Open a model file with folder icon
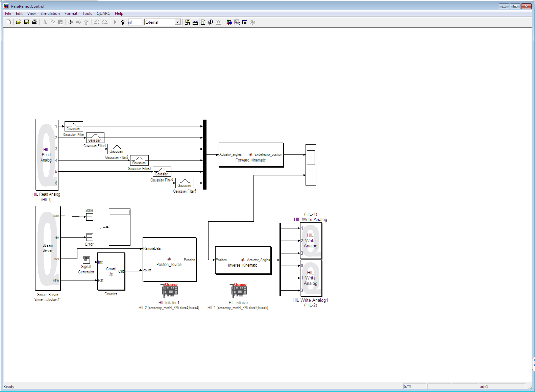This screenshot has width=535, height=392. click(x=19, y=22)
